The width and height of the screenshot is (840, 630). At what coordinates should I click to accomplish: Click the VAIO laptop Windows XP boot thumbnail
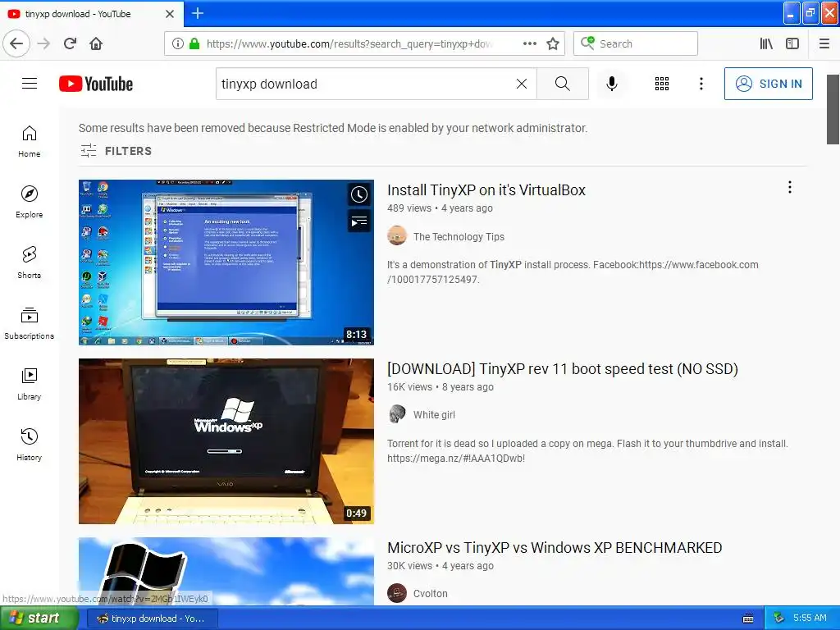[x=226, y=441]
